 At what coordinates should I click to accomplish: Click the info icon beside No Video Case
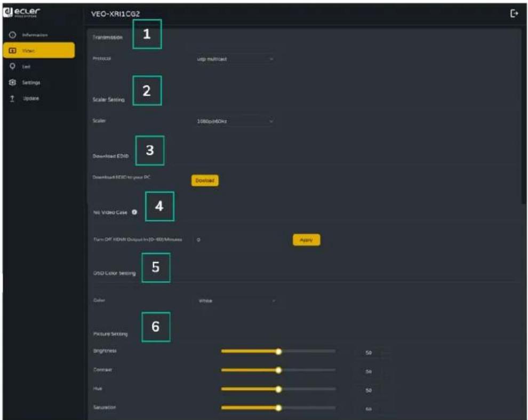click(134, 212)
